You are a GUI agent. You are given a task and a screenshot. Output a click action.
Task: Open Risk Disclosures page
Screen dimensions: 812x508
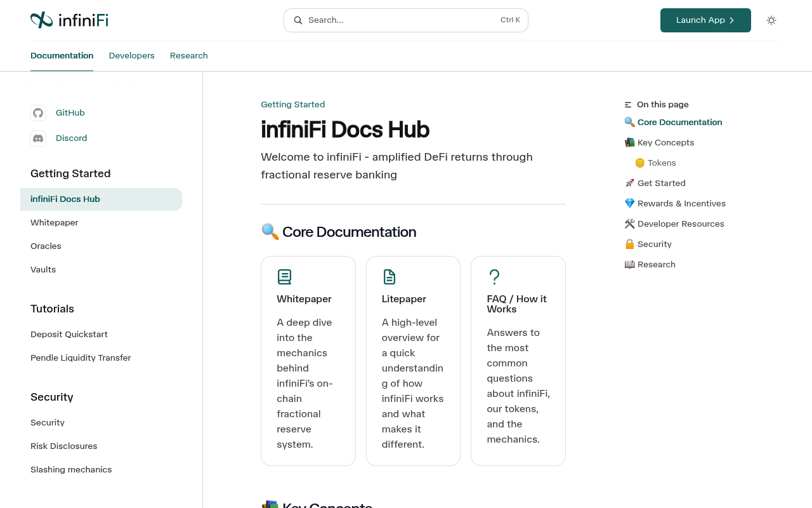pos(64,446)
